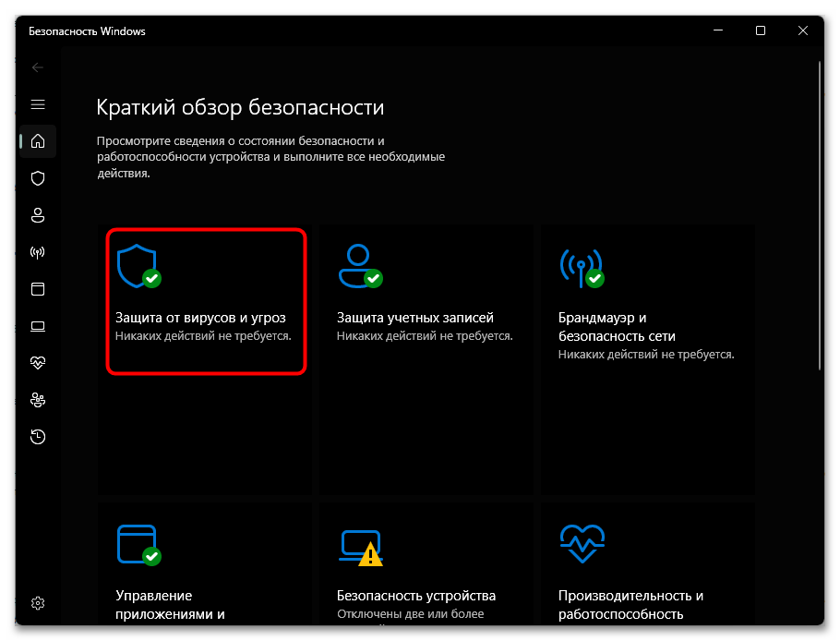Open 'Безопасность устройства' tile title
Screen dimensions: 840x641
[x=416, y=596]
